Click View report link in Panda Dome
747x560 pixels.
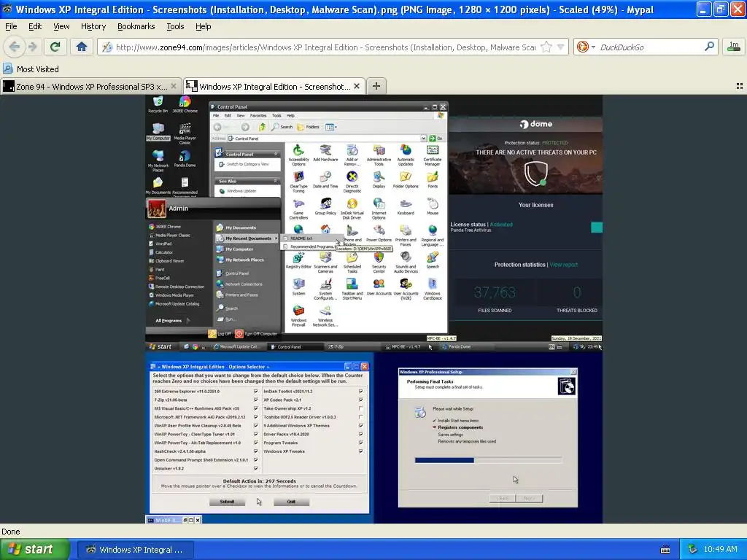(x=564, y=265)
